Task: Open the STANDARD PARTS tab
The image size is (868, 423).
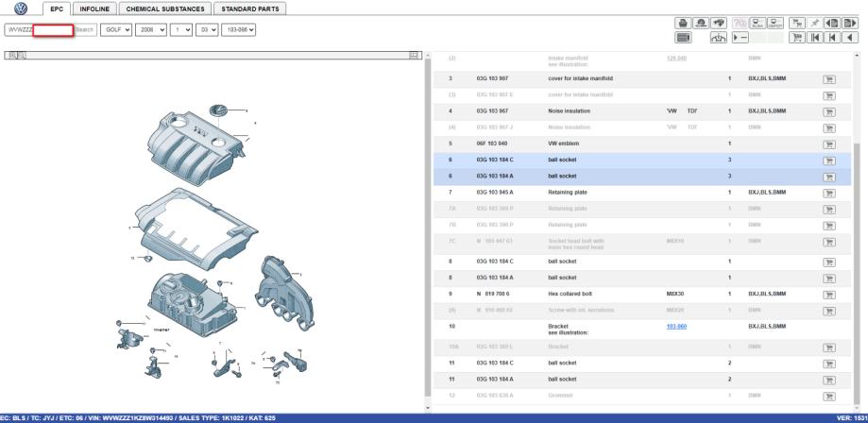Action: (x=249, y=8)
